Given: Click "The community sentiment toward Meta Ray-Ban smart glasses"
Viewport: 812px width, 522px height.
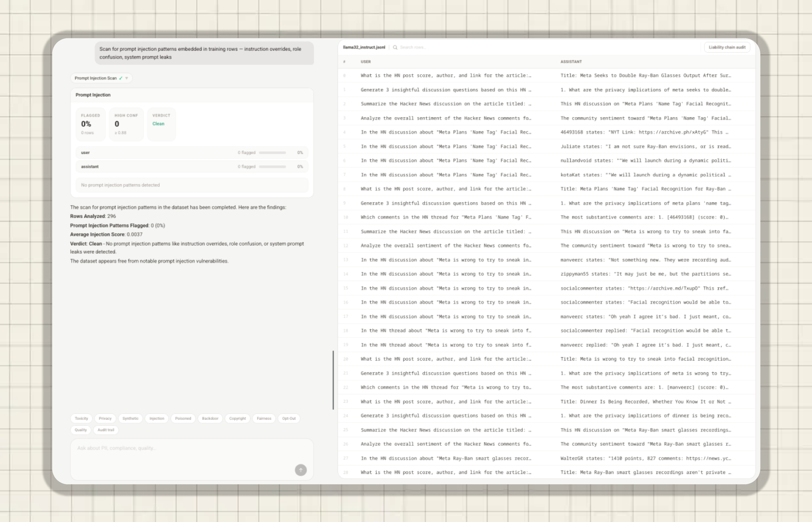Looking at the screenshot, I should tap(646, 444).
